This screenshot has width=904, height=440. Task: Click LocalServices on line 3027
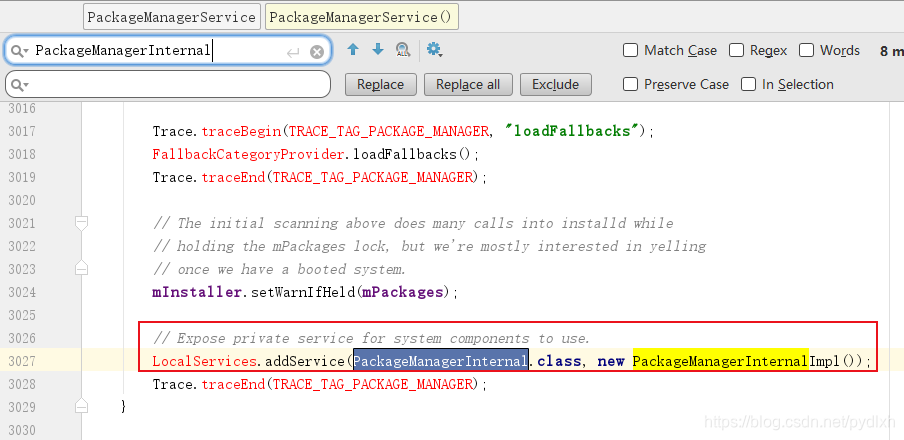(x=204, y=362)
